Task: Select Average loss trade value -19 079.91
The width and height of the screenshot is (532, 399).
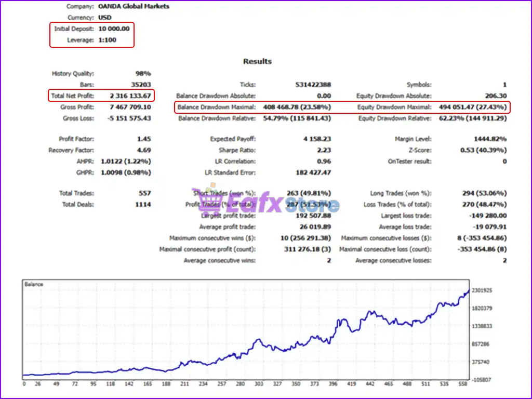Action: pos(489,227)
